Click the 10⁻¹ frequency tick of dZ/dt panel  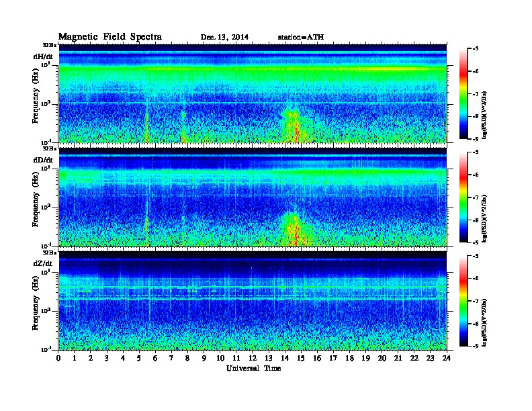(x=46, y=349)
